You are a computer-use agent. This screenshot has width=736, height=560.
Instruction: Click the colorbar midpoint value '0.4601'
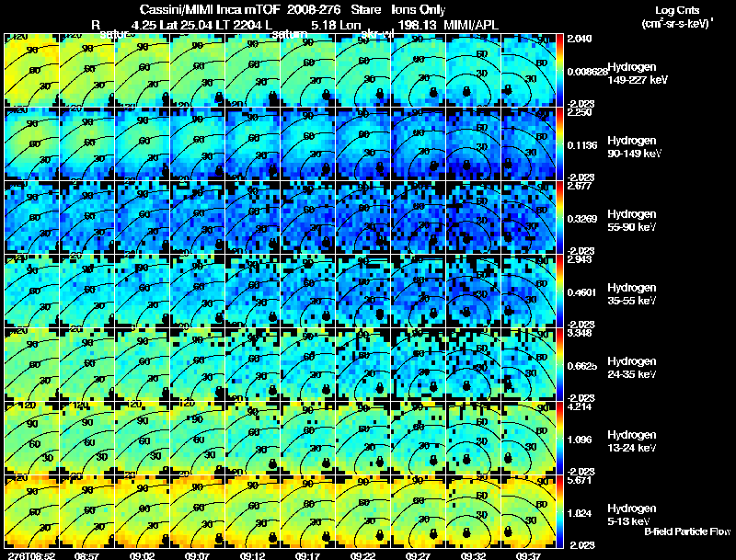tap(581, 292)
